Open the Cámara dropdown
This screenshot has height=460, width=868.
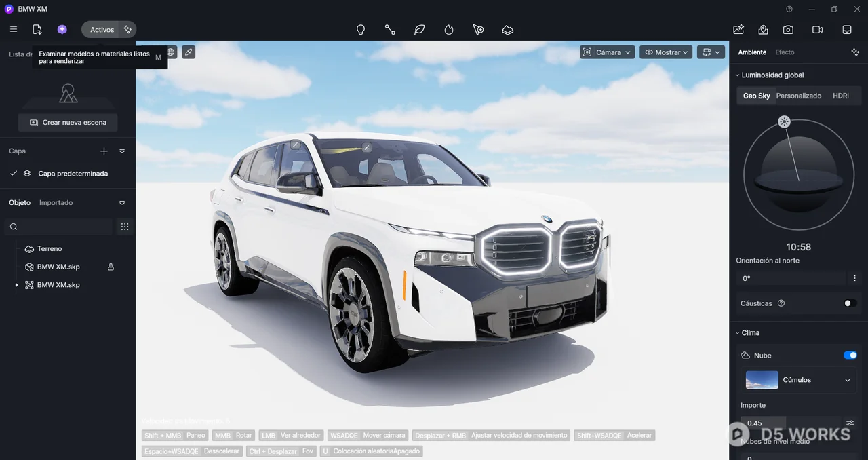coord(607,52)
